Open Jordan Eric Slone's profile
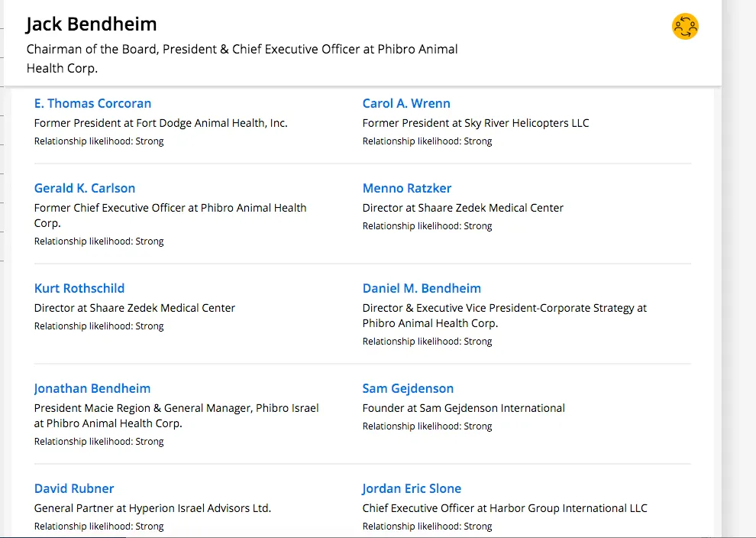756x538 pixels. point(412,489)
